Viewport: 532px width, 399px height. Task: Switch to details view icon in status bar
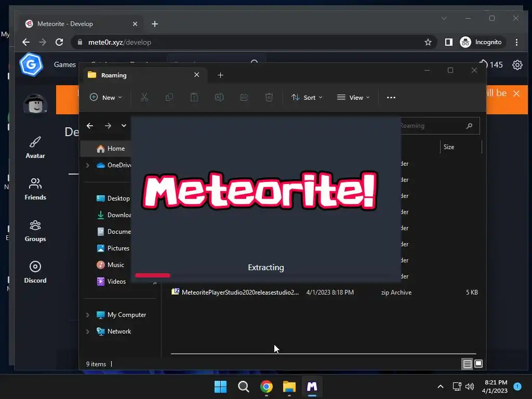(x=467, y=364)
